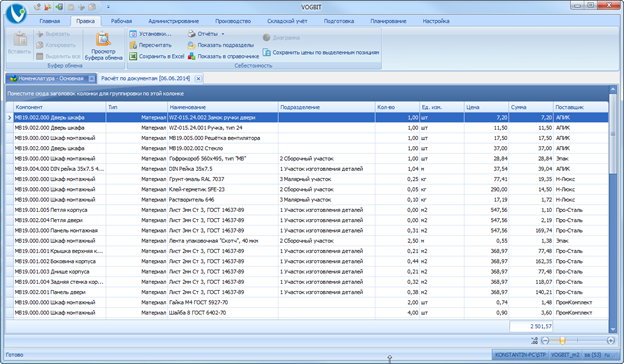The image size is (624, 364).
Task: Open the Складской учёт ribbon tab
Action: coord(287,21)
